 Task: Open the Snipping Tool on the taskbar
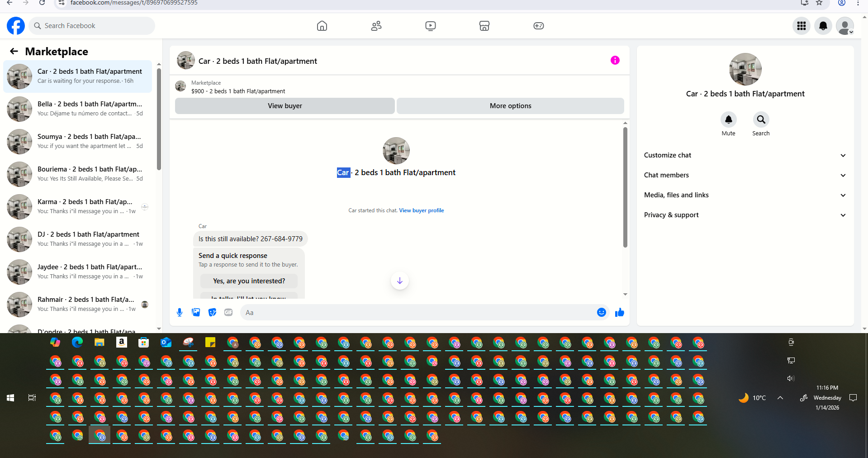pos(188,343)
